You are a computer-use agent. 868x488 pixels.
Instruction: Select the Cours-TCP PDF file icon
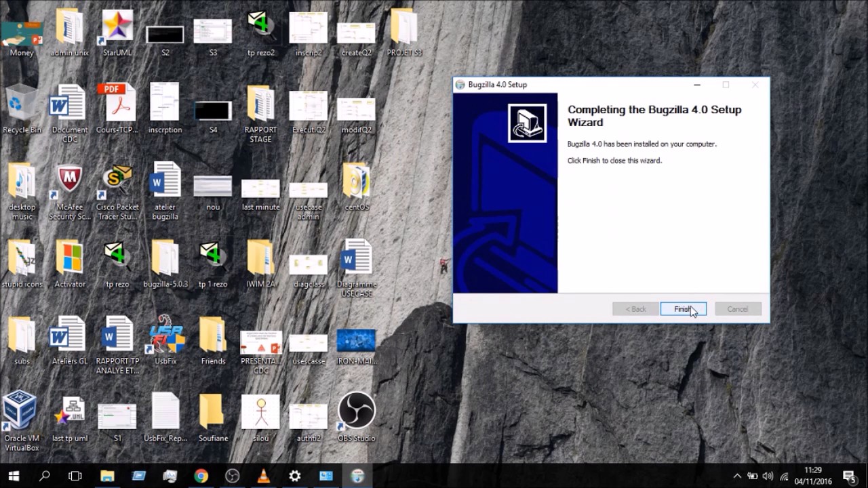point(117,108)
